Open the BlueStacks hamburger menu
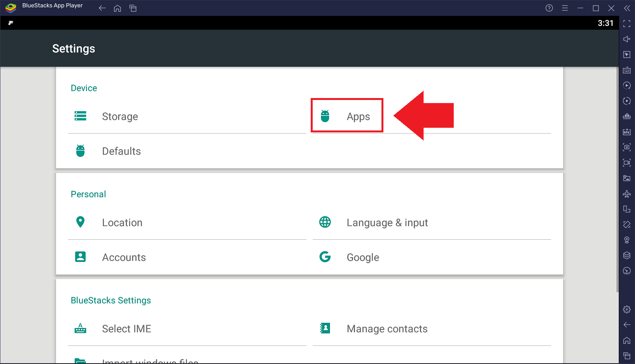Screen dimensions: 635x364 565,8
